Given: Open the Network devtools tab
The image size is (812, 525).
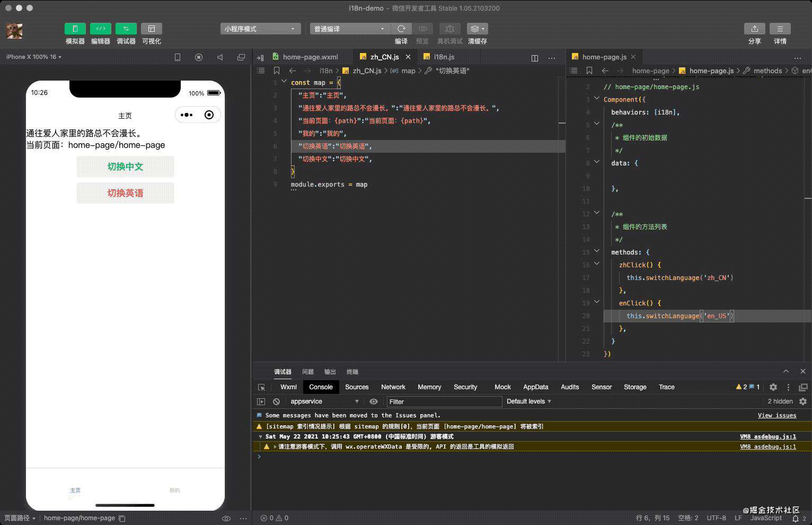Looking at the screenshot, I should pos(393,387).
